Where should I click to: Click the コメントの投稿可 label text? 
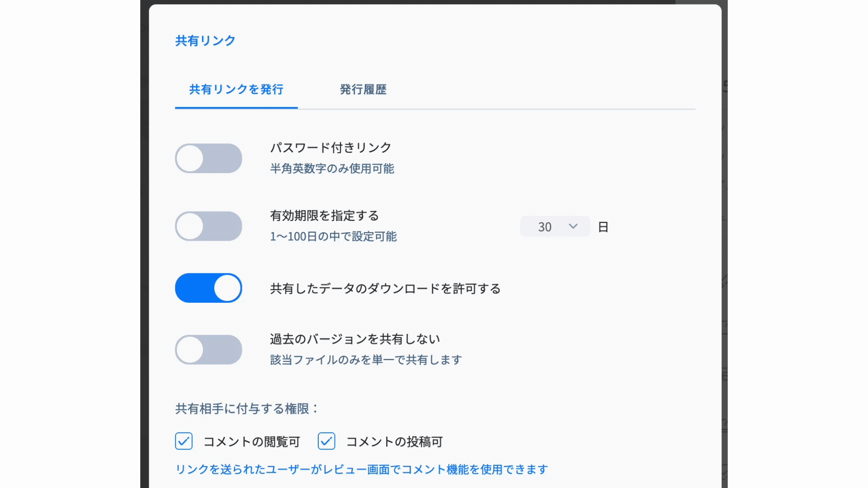pos(394,441)
